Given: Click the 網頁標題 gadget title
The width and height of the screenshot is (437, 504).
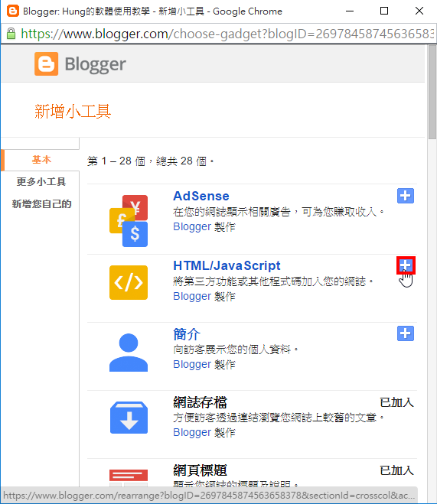Looking at the screenshot, I should (x=200, y=470).
